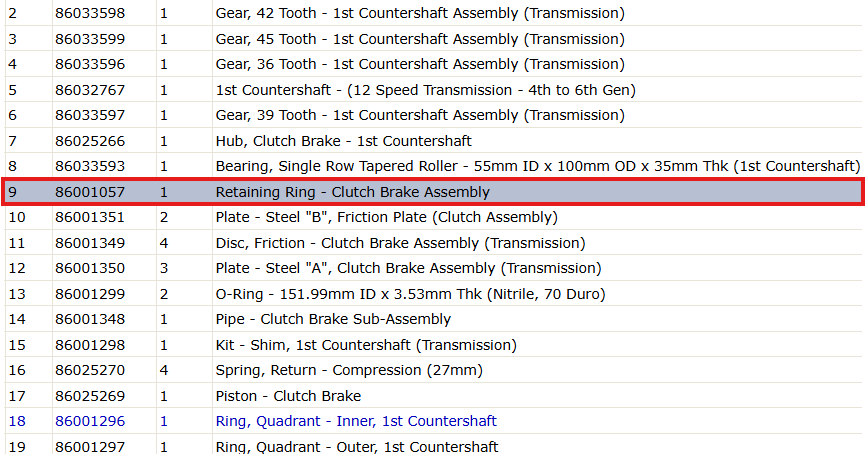Screen dimensions: 865x454
Task: Select the Bearing, Single Row Tapered Roller row
Action: [x=433, y=167]
